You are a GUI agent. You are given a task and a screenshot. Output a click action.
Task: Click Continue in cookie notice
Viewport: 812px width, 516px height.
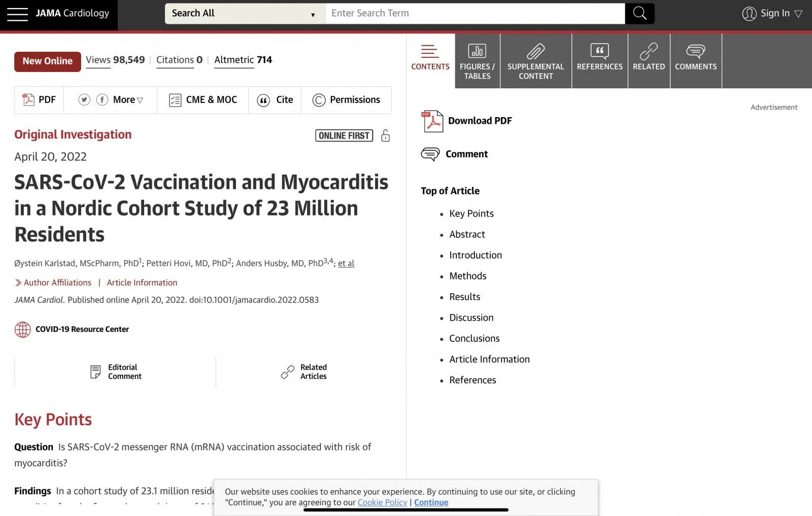tap(431, 502)
